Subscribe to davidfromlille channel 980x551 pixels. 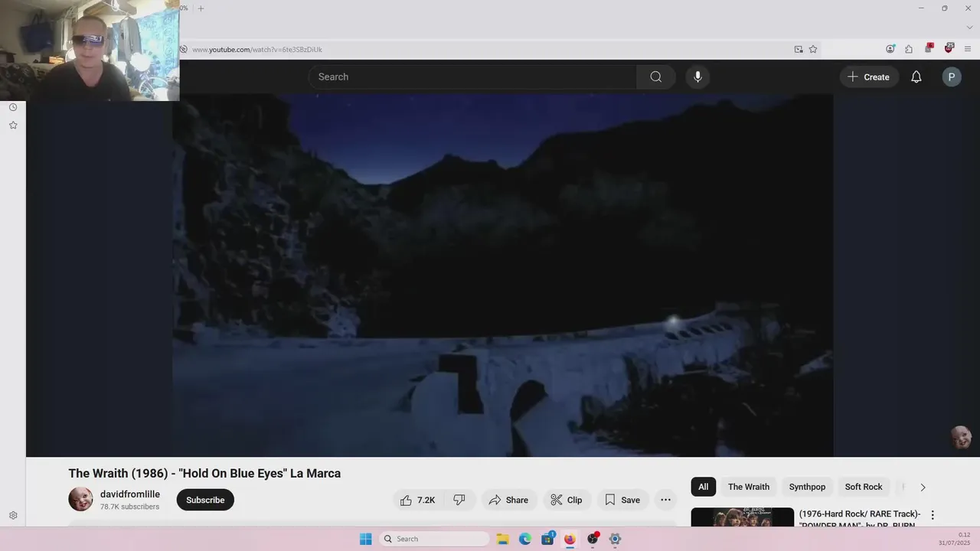205,500
